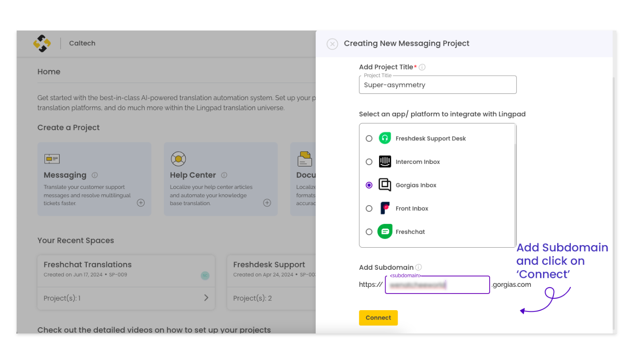633x364 pixels.
Task: Select the Front Inbox radio button
Action: click(x=369, y=209)
